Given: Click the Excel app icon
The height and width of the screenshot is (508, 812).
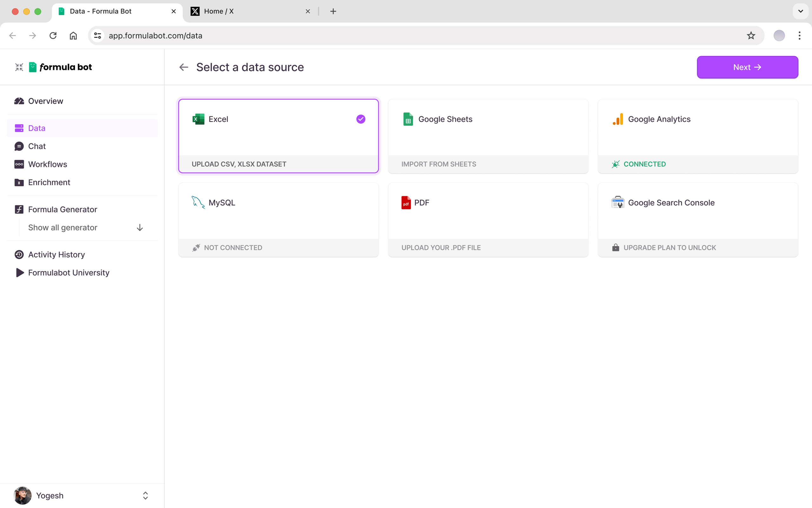Looking at the screenshot, I should coord(198,119).
